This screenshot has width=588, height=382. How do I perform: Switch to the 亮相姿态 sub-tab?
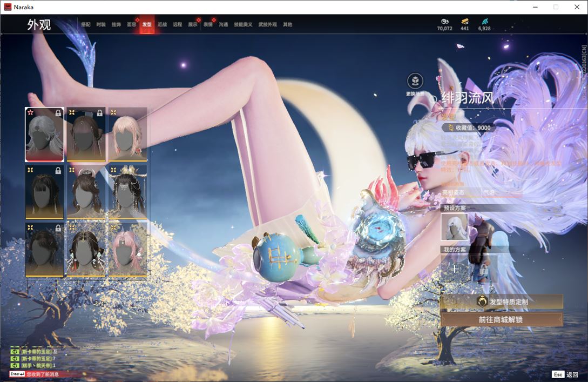point(454,192)
